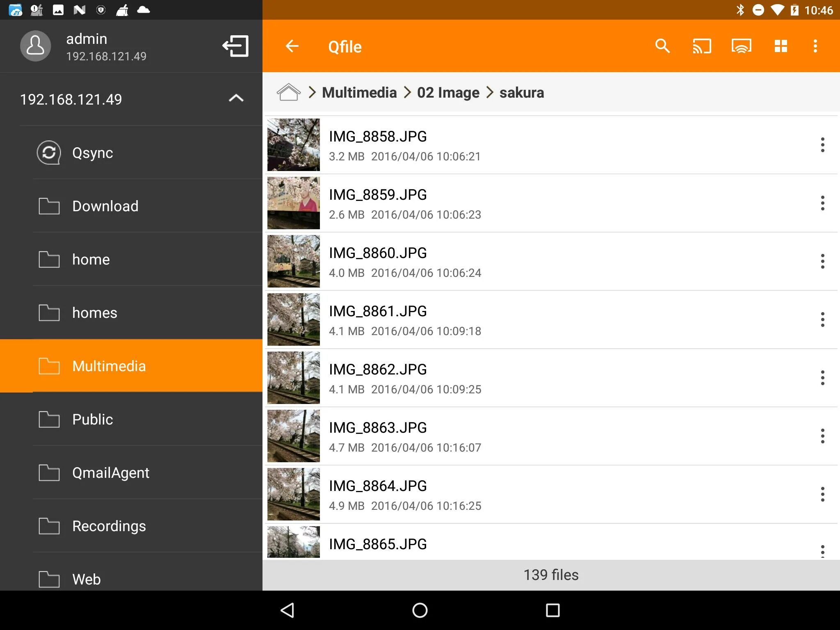The height and width of the screenshot is (630, 840).
Task: Switch to grid view layout
Action: point(781,46)
